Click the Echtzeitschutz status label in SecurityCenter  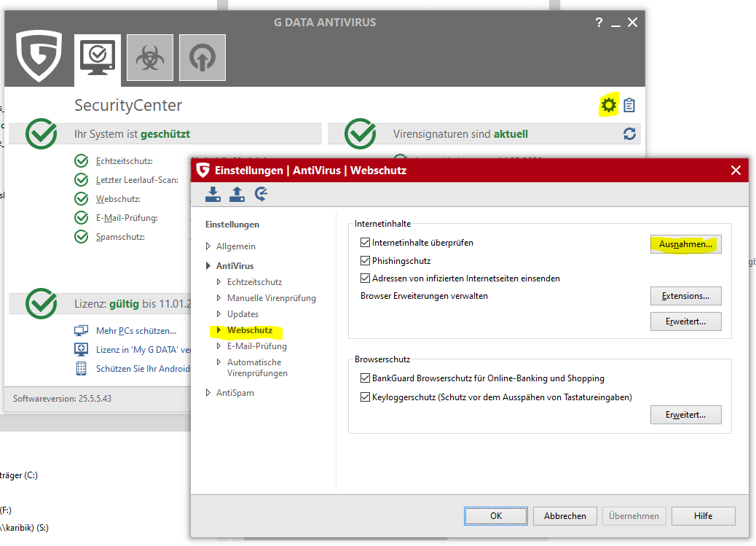pos(125,161)
